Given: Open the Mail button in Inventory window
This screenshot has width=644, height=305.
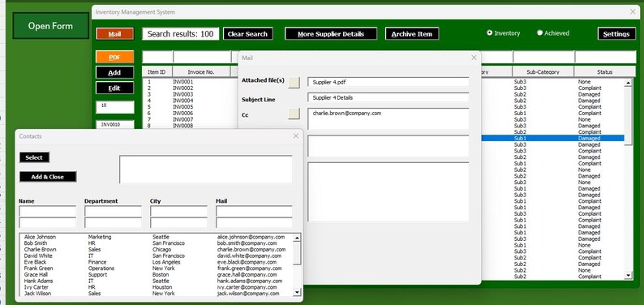Looking at the screenshot, I should [114, 34].
